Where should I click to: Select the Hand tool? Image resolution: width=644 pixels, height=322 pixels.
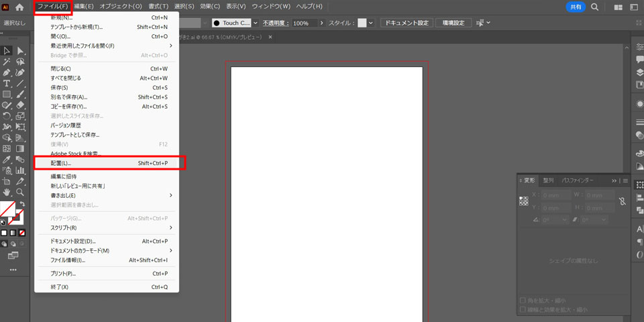pos(7,192)
